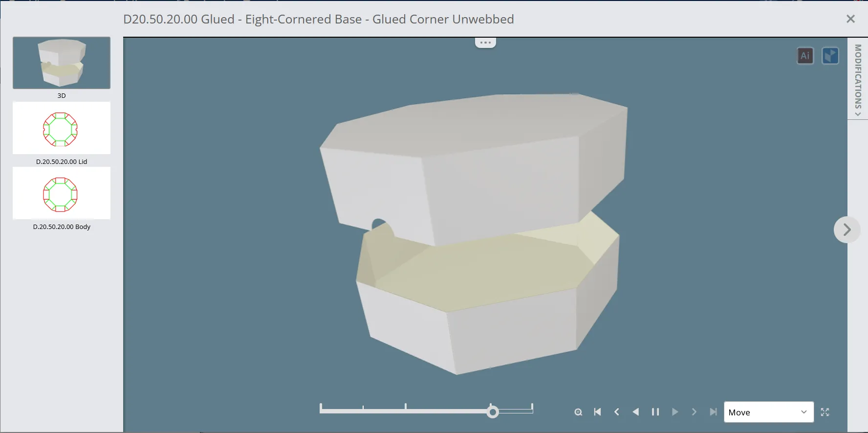Select the 3D preview thumbnail
This screenshot has width=868, height=433.
coord(62,63)
